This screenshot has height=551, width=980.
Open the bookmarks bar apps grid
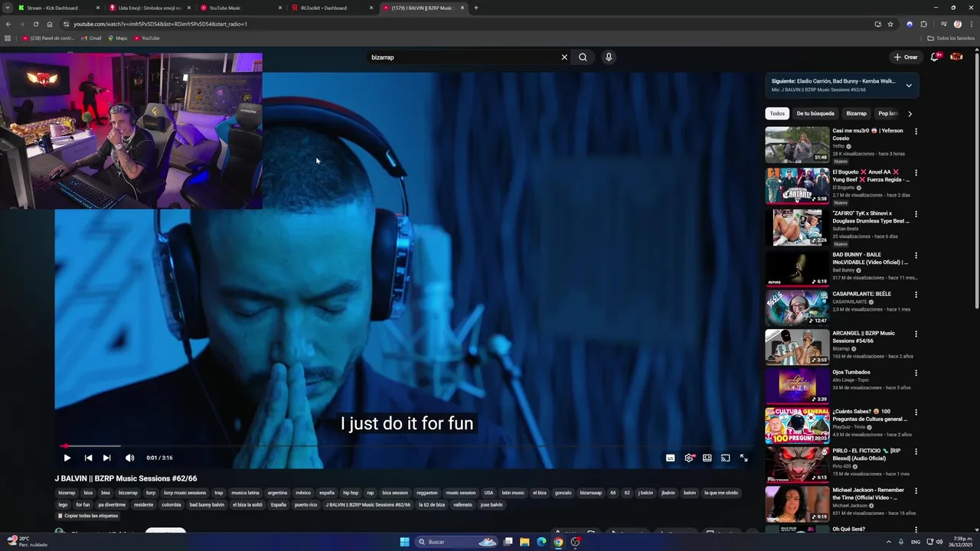(8, 38)
